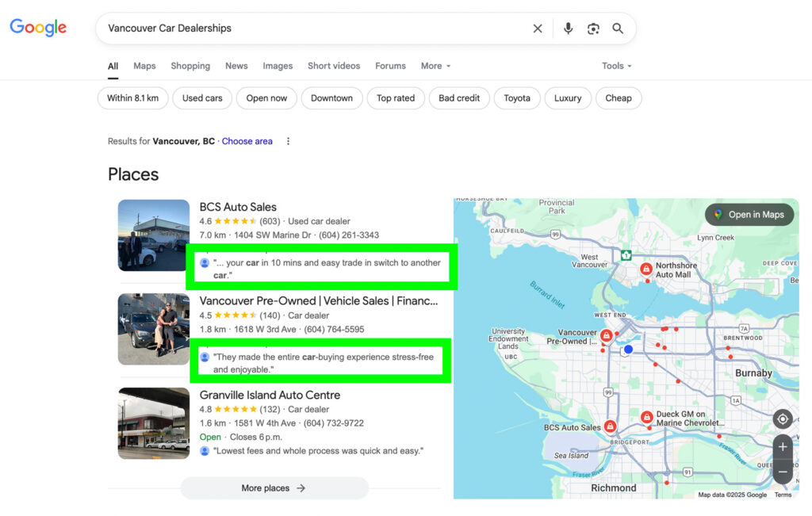Click the Google logo
This screenshot has width=812, height=516.
point(38,28)
